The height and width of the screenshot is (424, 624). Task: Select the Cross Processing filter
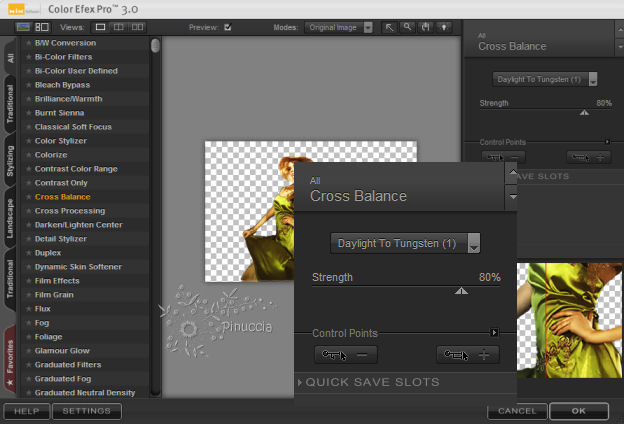click(70, 211)
